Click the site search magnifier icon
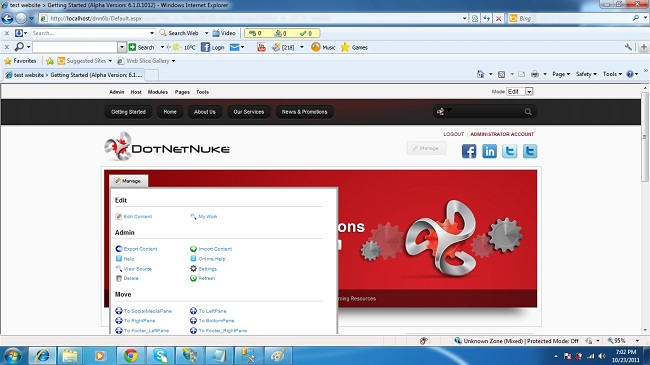The width and height of the screenshot is (650, 365). pyautogui.click(x=528, y=112)
